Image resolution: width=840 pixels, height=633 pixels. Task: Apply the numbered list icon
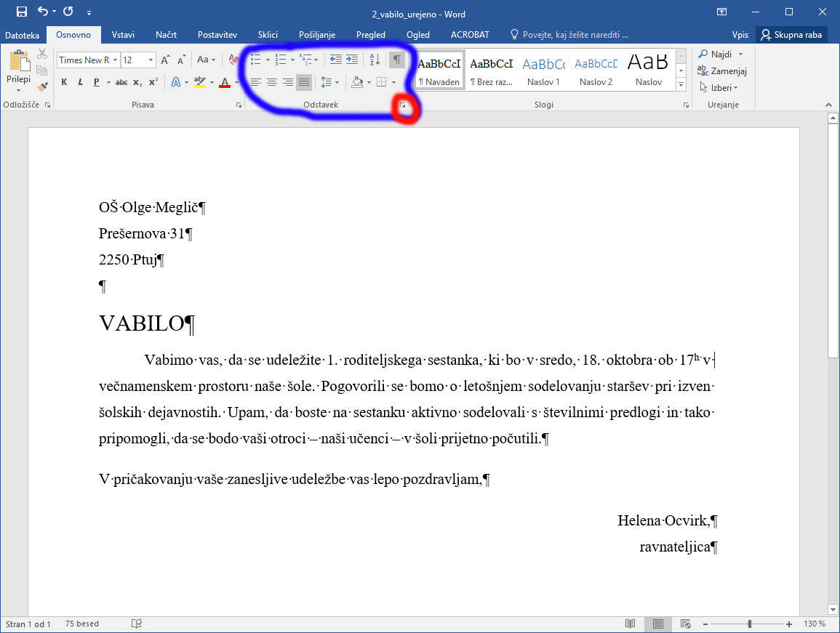tap(281, 60)
